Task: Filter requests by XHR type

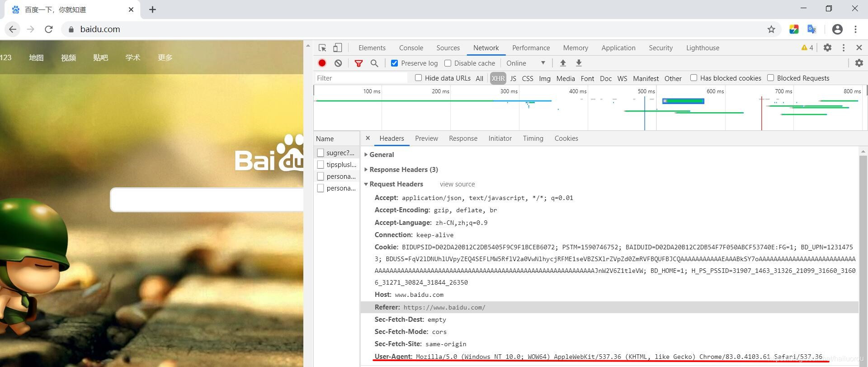Action: [498, 78]
